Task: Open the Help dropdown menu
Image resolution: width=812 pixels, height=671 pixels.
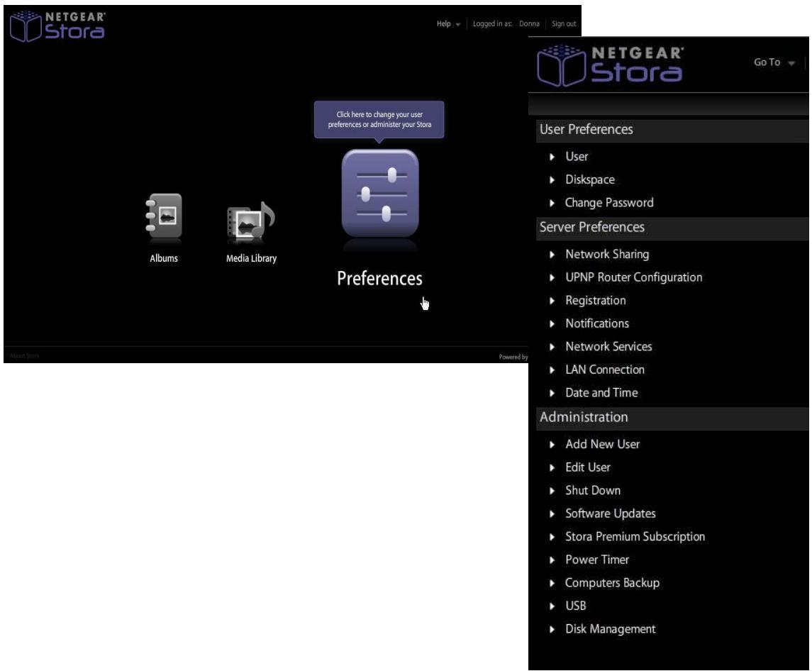Action: pos(448,24)
